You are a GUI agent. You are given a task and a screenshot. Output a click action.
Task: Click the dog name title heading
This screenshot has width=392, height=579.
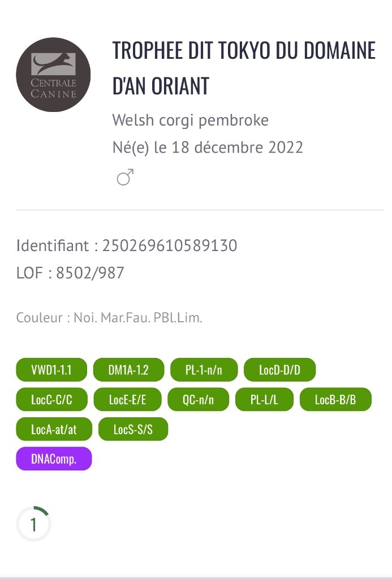pos(244,68)
